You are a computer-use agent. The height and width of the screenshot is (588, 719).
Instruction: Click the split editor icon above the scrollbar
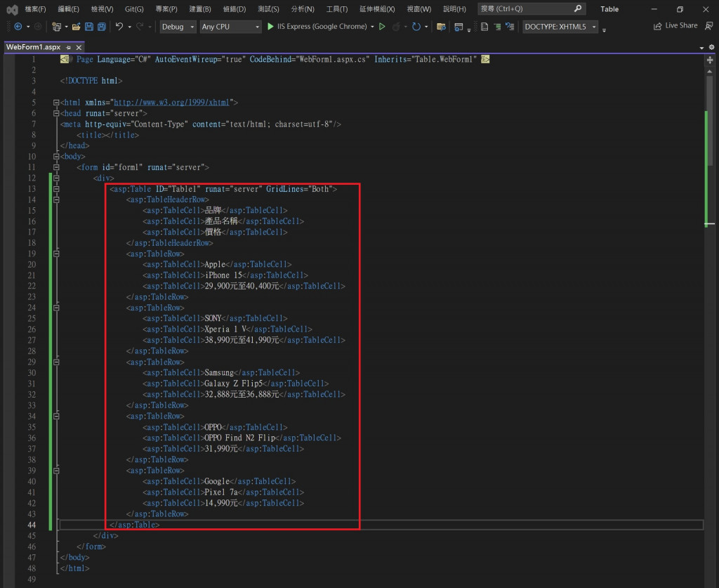tap(710, 60)
